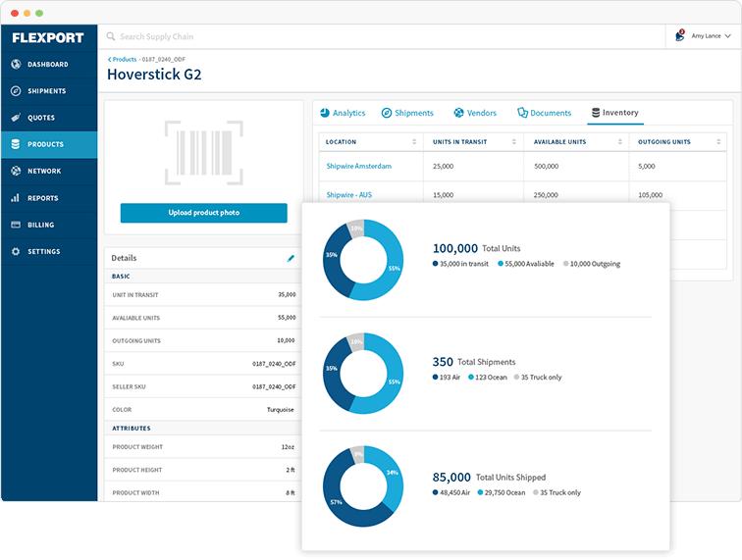Click the Upload product photo button
Screen dimensions: 742x560
[x=204, y=213]
